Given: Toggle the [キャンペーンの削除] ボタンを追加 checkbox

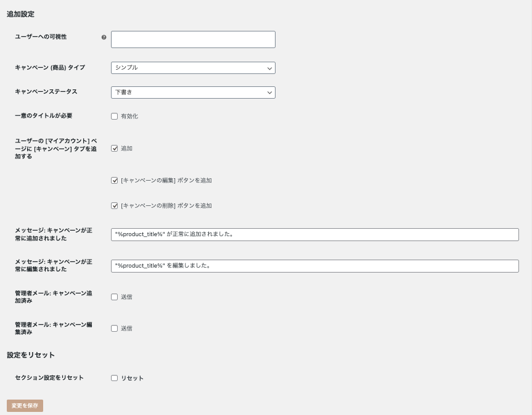Looking at the screenshot, I should (114, 206).
